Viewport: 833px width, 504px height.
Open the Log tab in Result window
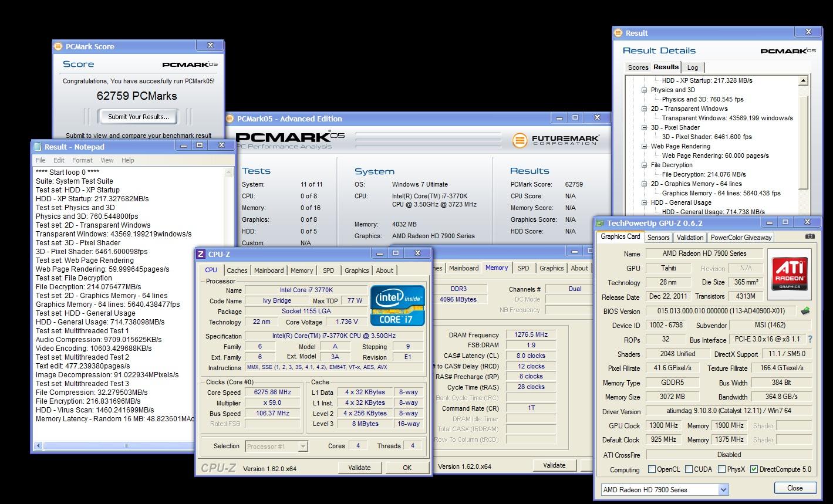tap(693, 67)
